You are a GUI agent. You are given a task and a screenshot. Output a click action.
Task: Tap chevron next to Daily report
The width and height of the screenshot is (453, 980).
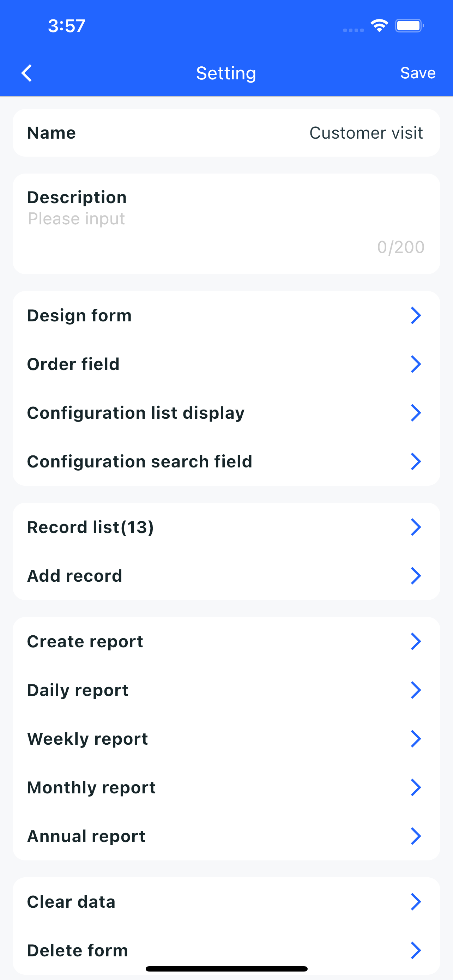click(416, 690)
